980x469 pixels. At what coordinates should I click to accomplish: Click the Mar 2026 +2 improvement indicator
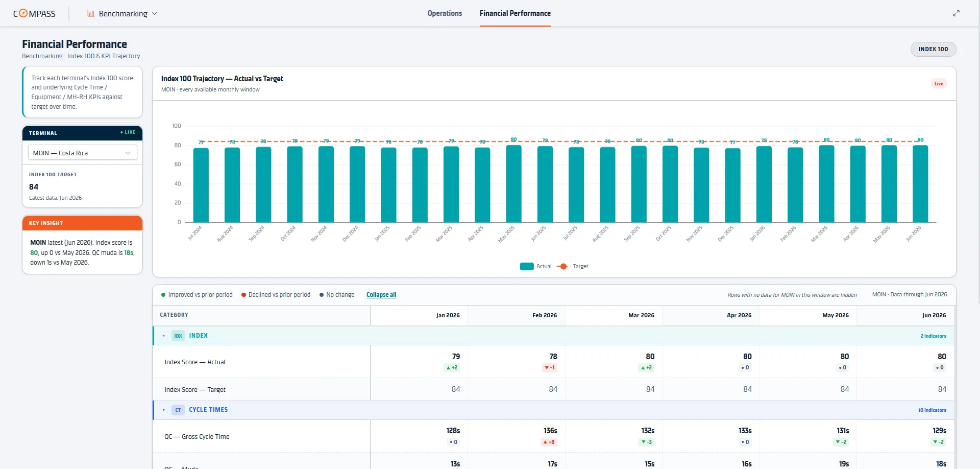click(646, 367)
